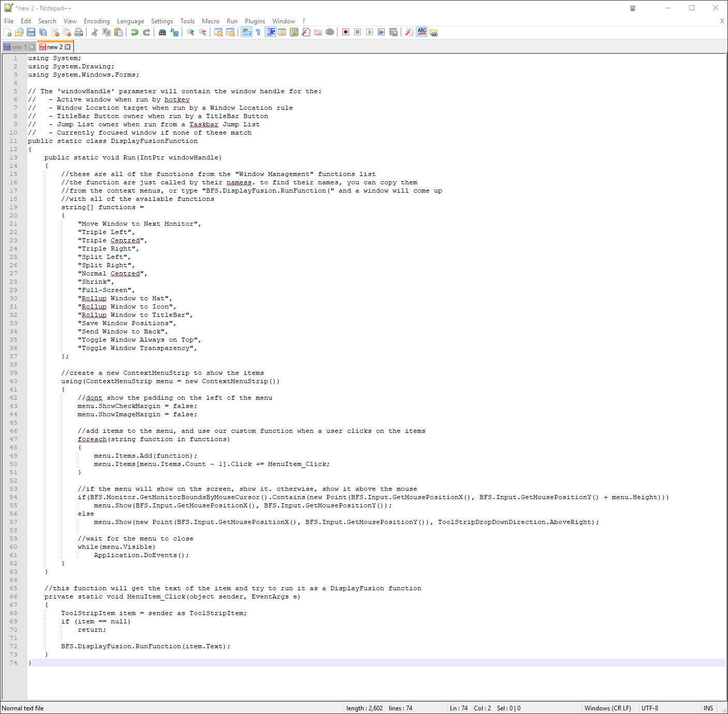Toggle the ABC spell check button
Image resolution: width=728 pixels, height=714 pixels.
tap(422, 32)
